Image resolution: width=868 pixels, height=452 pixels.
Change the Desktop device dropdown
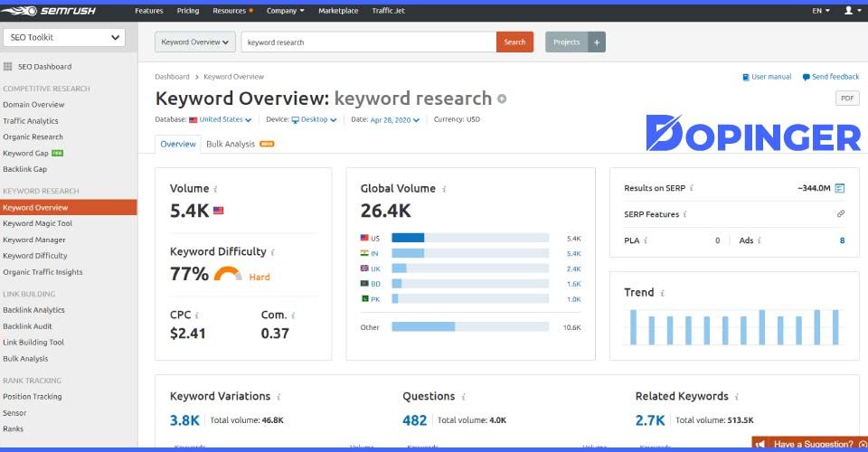click(x=314, y=119)
